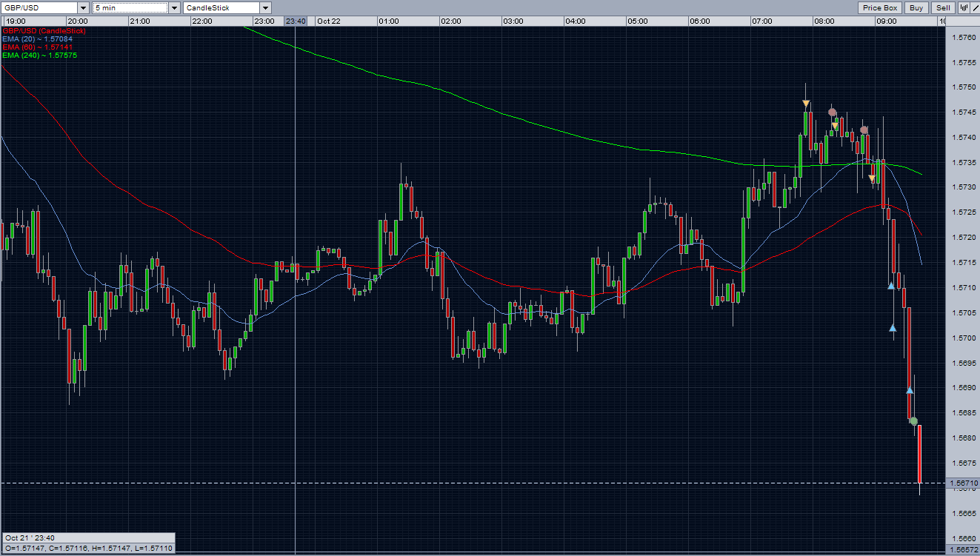980x556 pixels.
Task: Click the 1.5660 price axis label
Action: click(x=964, y=538)
